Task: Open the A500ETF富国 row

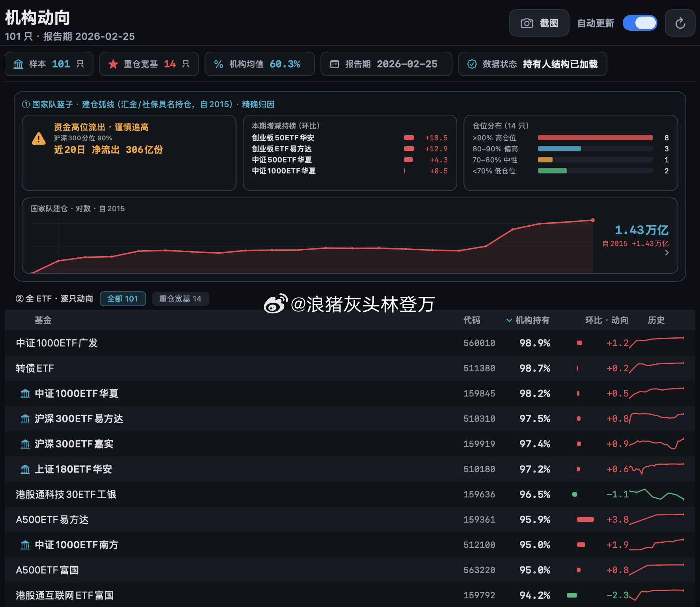Action: point(350,570)
